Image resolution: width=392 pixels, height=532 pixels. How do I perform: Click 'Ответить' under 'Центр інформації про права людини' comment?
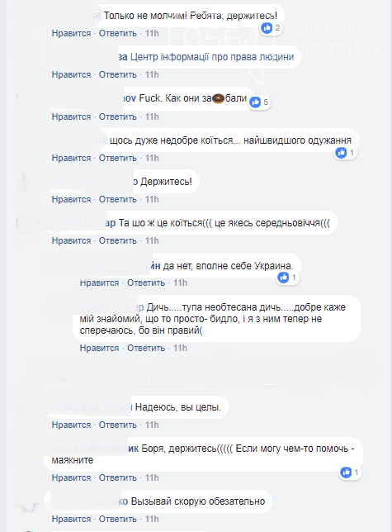pyautogui.click(x=117, y=74)
